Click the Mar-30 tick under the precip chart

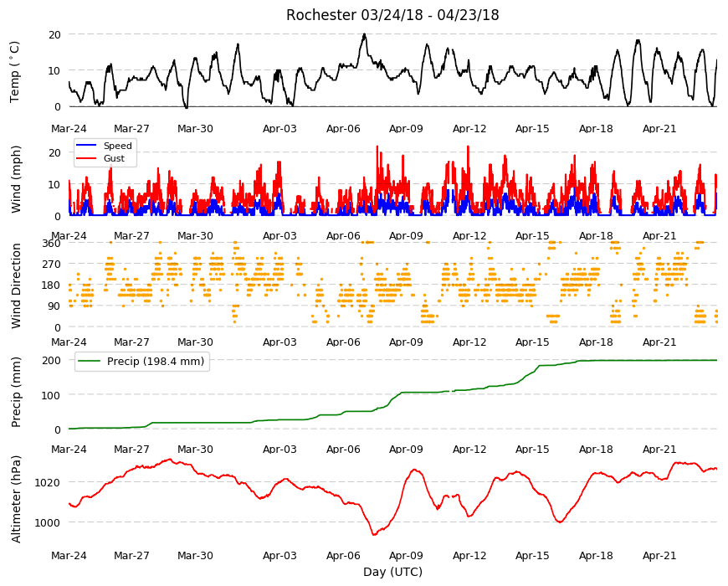click(195, 449)
